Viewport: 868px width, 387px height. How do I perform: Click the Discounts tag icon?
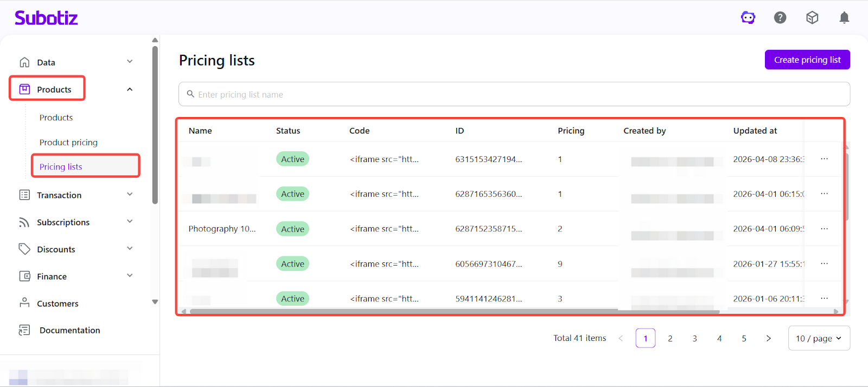[24, 249]
